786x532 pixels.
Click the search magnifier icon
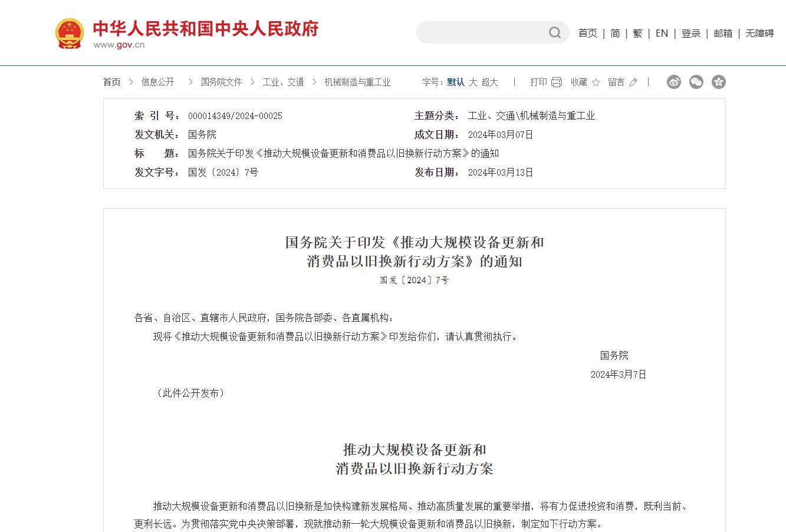pos(554,32)
